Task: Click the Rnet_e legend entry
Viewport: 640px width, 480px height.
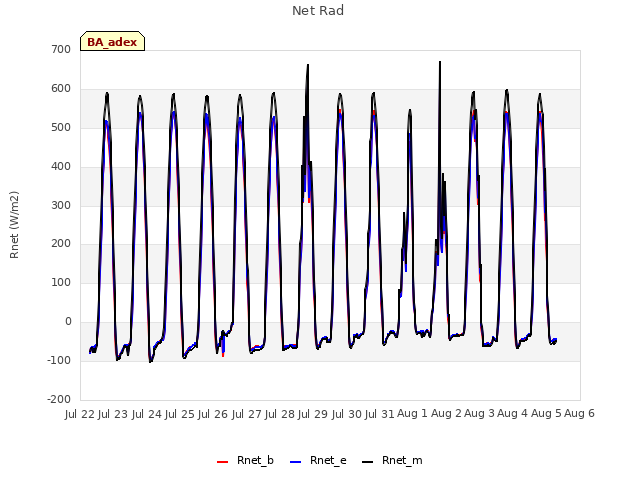Action: coord(318,460)
